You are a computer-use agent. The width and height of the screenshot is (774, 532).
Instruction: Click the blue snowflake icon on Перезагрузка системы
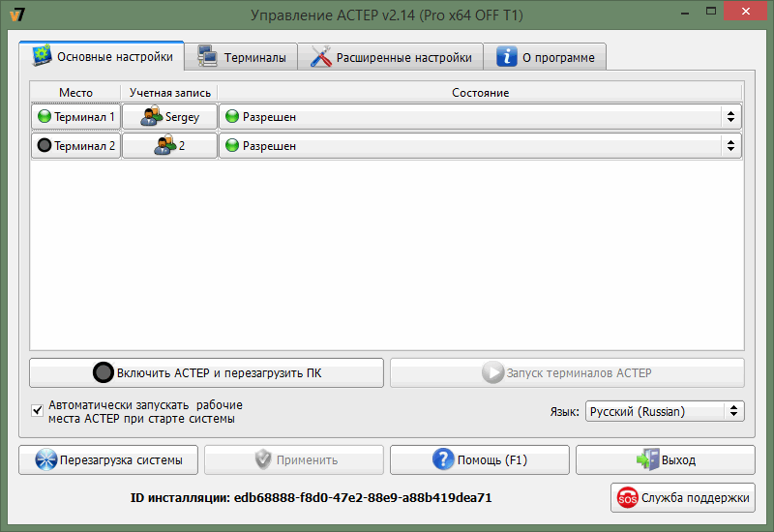45,459
